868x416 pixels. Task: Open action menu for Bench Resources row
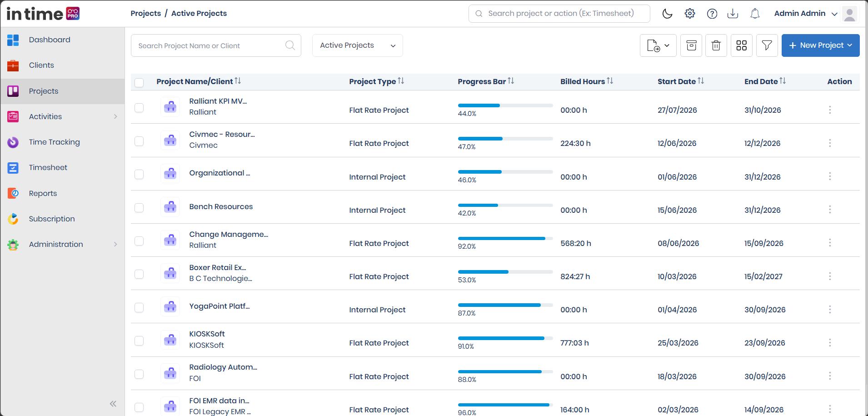830,210
